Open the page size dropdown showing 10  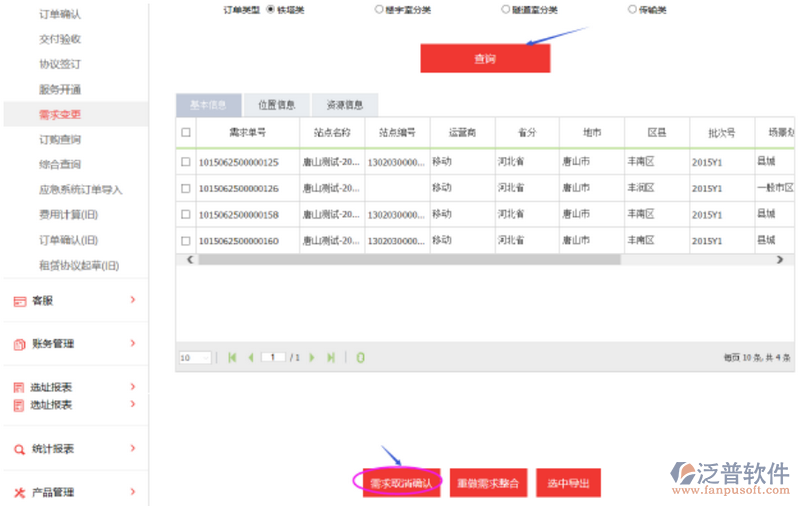[x=195, y=357]
